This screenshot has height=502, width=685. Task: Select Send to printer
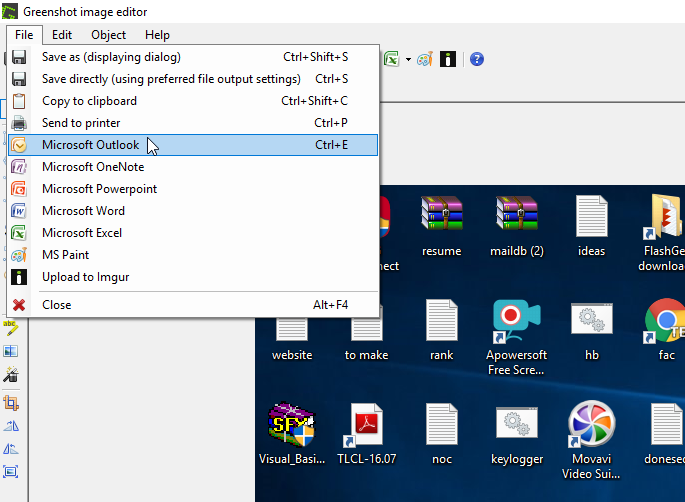click(193, 123)
